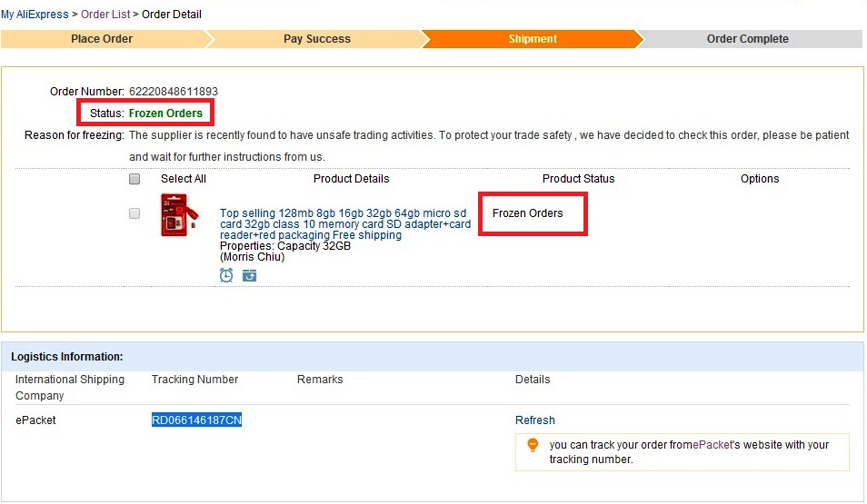Select the Pay Success step
The height and width of the screenshot is (504, 867).
[316, 39]
